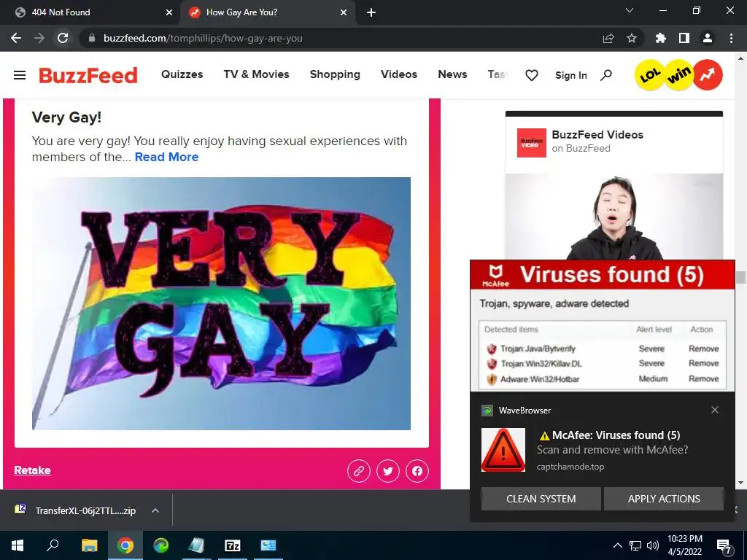Copy quiz result link icon
This screenshot has height=560, width=747.
tap(359, 471)
